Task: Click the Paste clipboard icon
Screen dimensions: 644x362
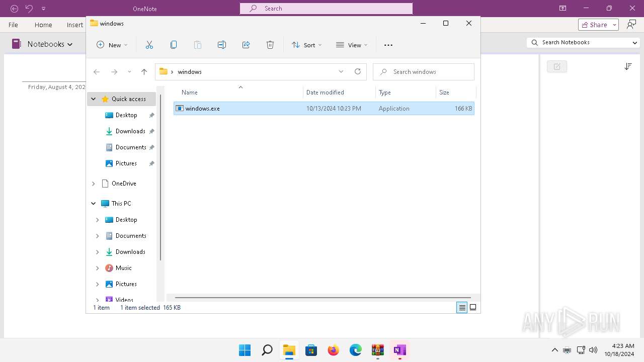Action: pyautogui.click(x=198, y=45)
